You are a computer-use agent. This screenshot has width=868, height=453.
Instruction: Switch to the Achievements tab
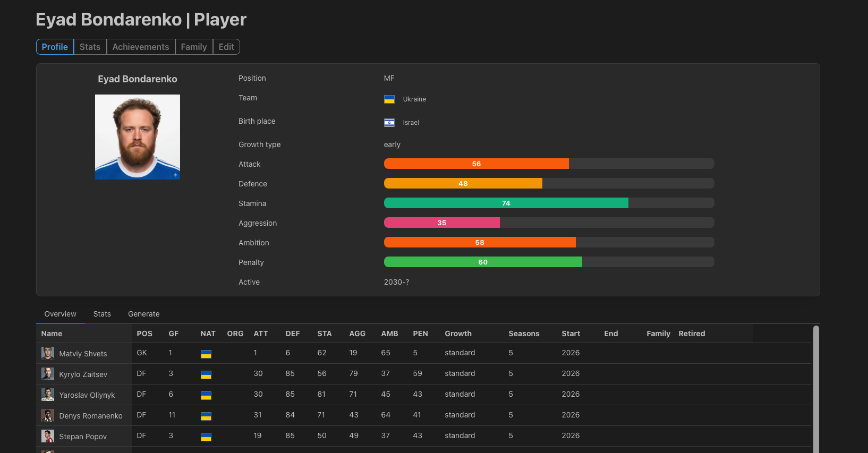pyautogui.click(x=141, y=47)
